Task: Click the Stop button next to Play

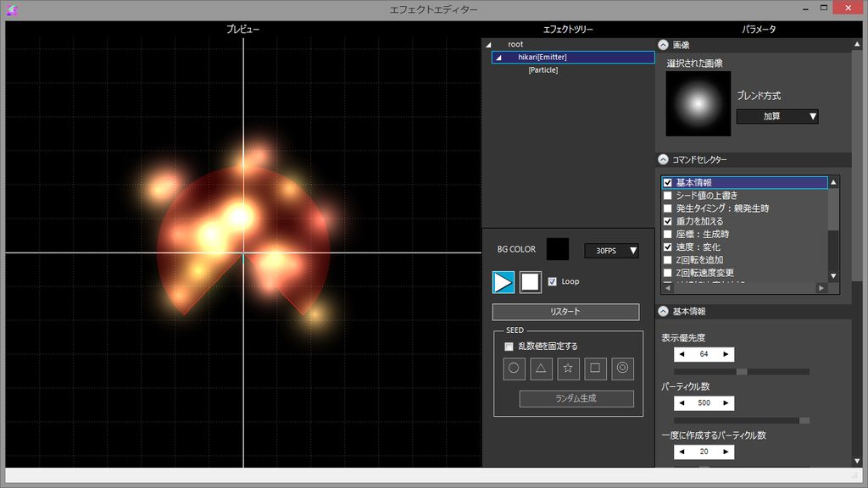Action: (531, 282)
